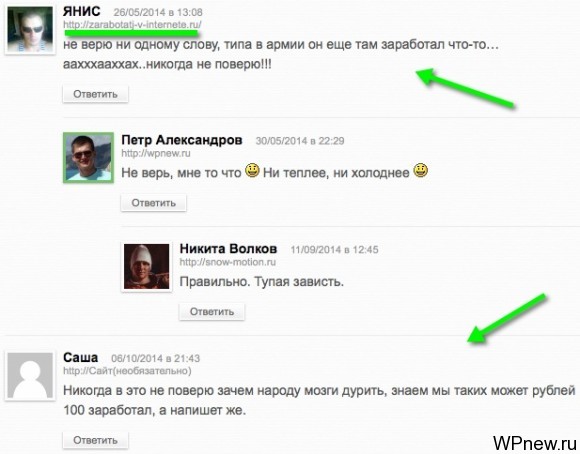Viewport: 580px width, 454px height.
Task: Open Петр Александров's green-framed avatar
Action: click(x=88, y=158)
